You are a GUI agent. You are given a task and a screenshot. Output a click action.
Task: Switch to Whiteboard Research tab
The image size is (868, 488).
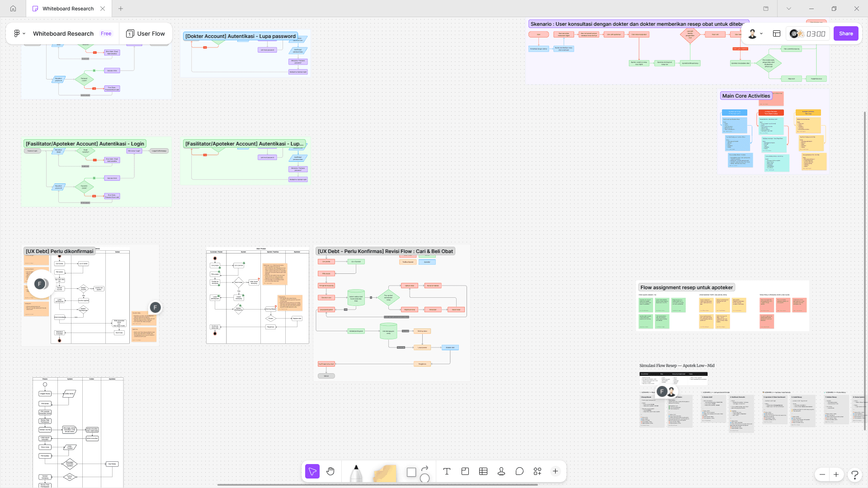pyautogui.click(x=68, y=9)
